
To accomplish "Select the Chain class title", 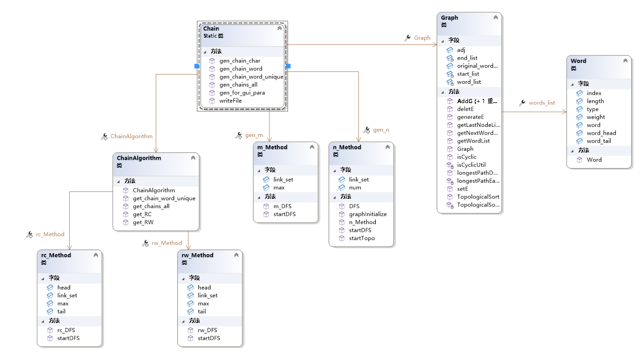I will coord(211,28).
